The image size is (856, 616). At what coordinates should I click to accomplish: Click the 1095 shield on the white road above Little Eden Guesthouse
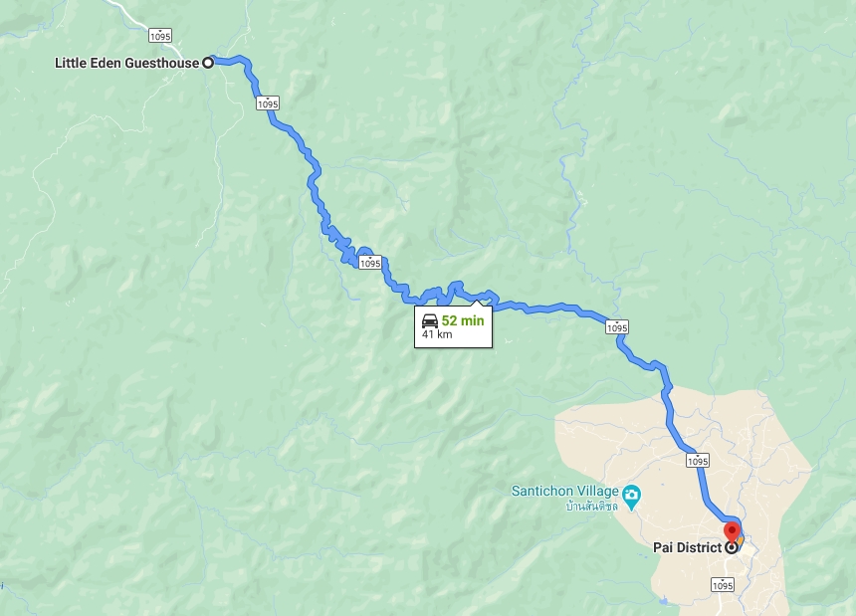[160, 36]
